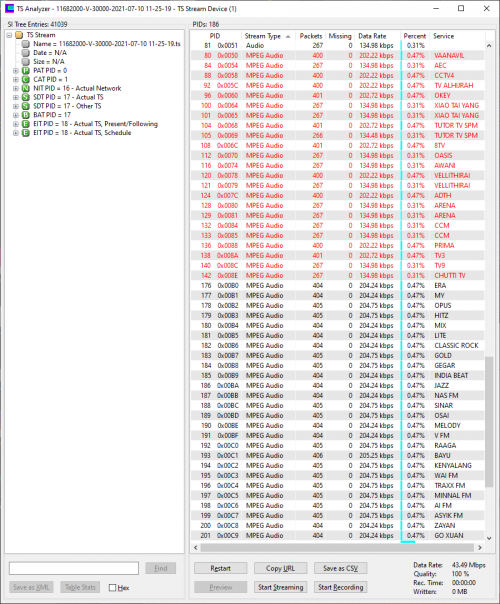Enable the Hex checkbox

pyautogui.click(x=112, y=587)
